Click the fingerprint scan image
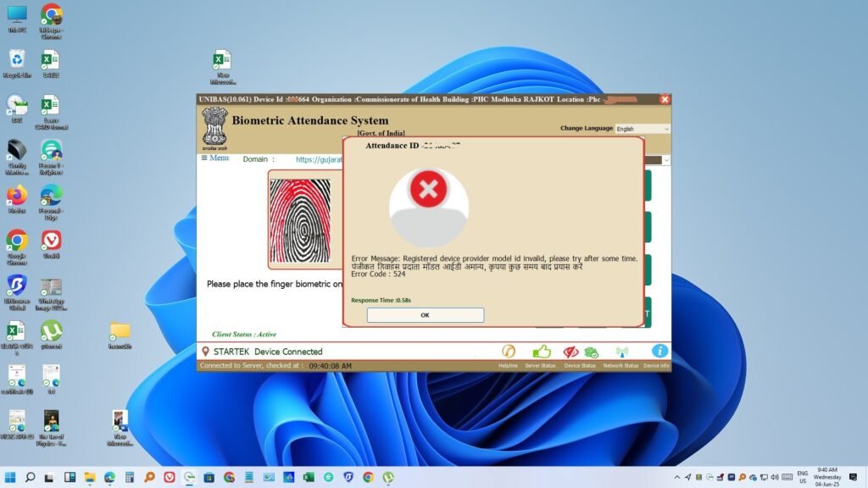Image resolution: width=868 pixels, height=488 pixels. [x=300, y=220]
